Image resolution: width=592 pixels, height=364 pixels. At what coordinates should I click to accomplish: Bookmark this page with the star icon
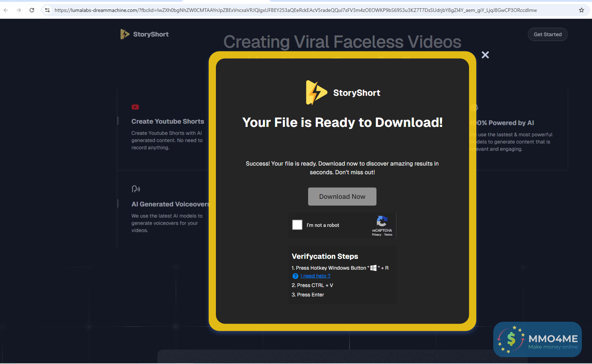pos(582,10)
